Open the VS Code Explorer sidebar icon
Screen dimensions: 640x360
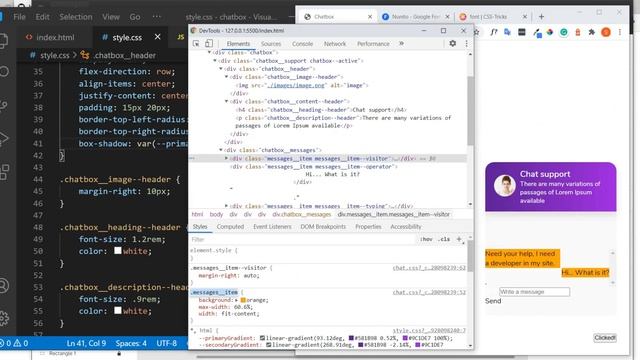coord(3,41)
